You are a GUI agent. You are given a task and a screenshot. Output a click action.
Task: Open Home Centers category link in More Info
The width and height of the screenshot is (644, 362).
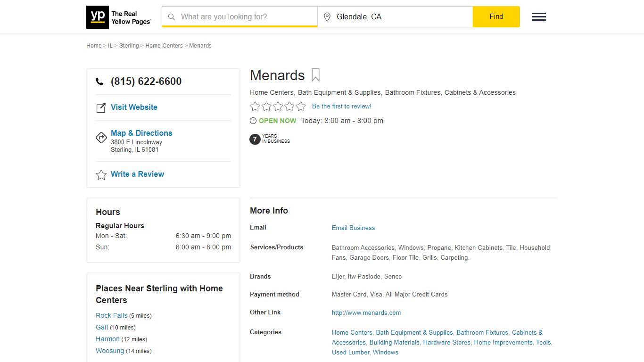point(352,332)
